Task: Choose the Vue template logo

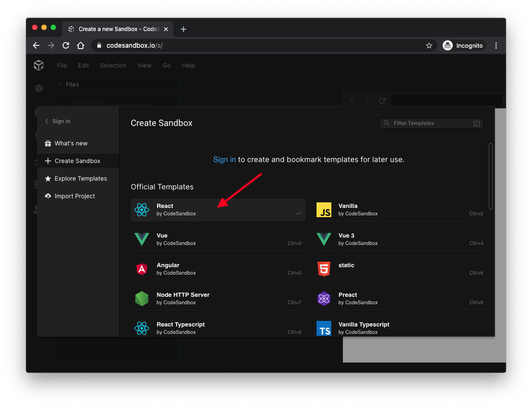Action: [141, 239]
